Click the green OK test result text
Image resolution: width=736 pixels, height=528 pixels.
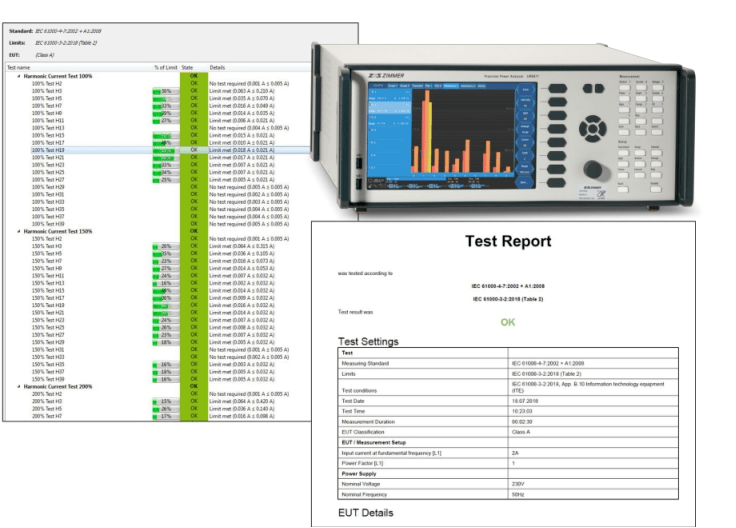[507, 323]
